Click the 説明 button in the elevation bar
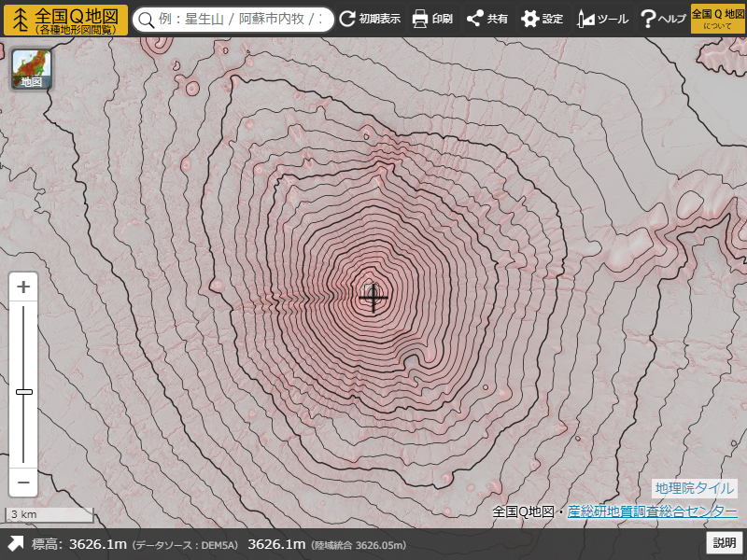 click(x=726, y=543)
